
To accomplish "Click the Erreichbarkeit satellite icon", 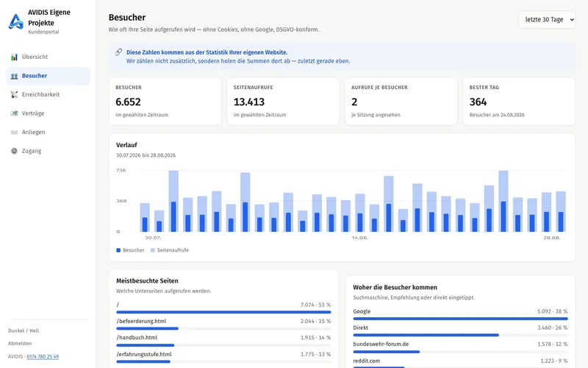I will 14,95.
